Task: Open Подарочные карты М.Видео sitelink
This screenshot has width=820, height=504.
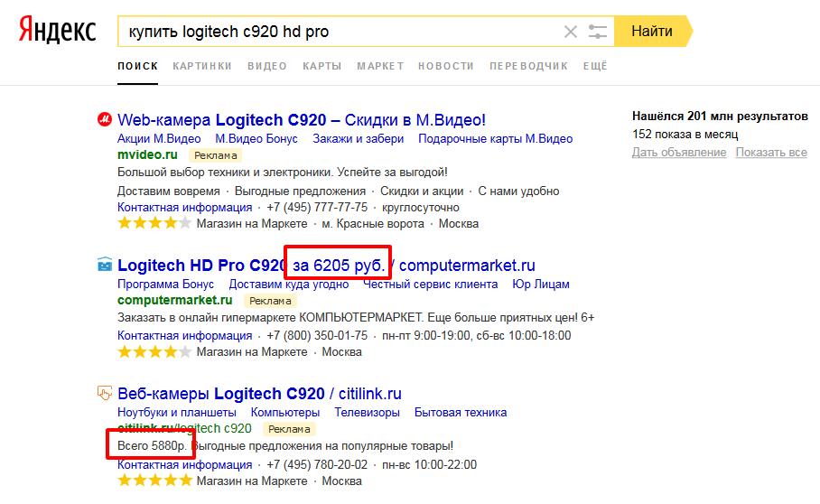Action: point(495,139)
